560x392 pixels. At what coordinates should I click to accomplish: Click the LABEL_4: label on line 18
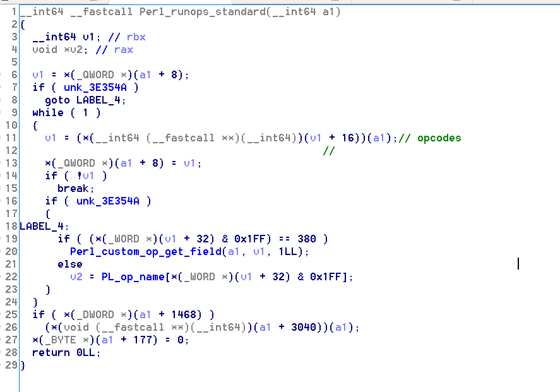tap(44, 227)
